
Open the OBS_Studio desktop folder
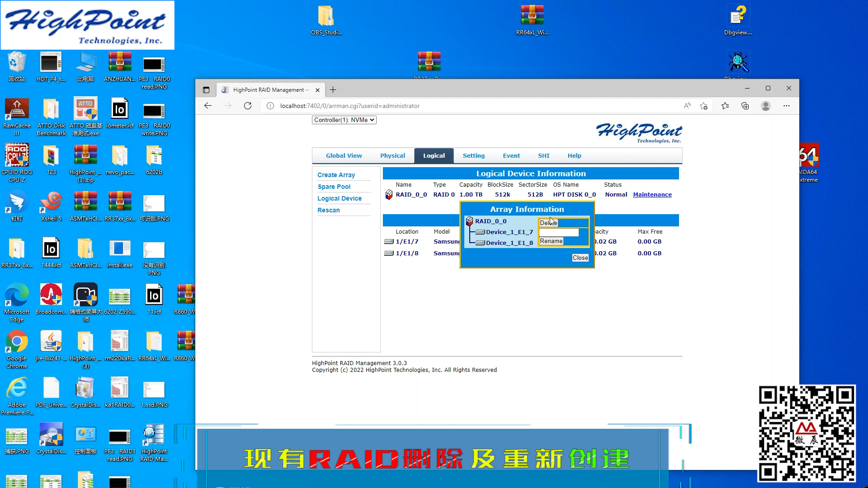pyautogui.click(x=326, y=20)
